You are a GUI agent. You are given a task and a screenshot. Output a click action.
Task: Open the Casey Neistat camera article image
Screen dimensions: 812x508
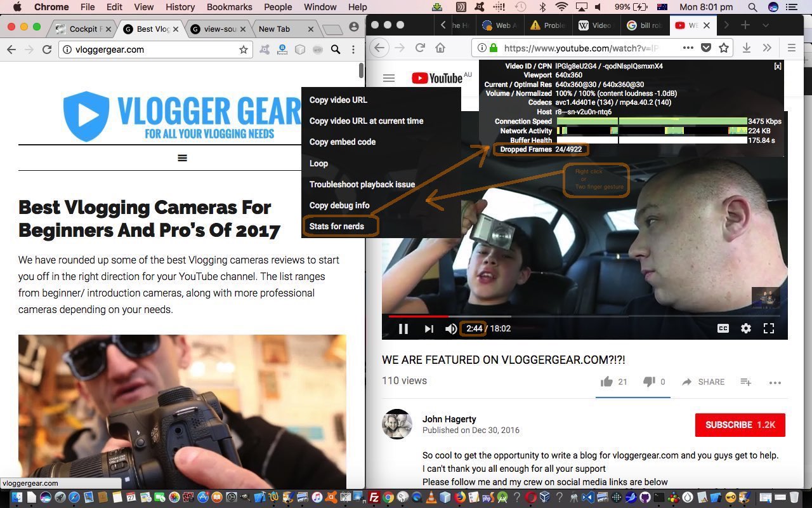[182, 411]
